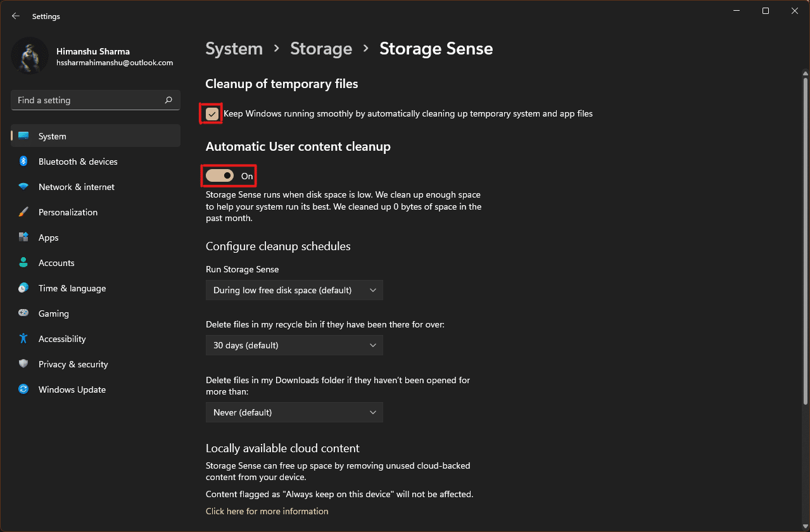Screen dimensions: 810x532
Task: Click the Personalization paintbrush icon
Action: click(x=23, y=212)
